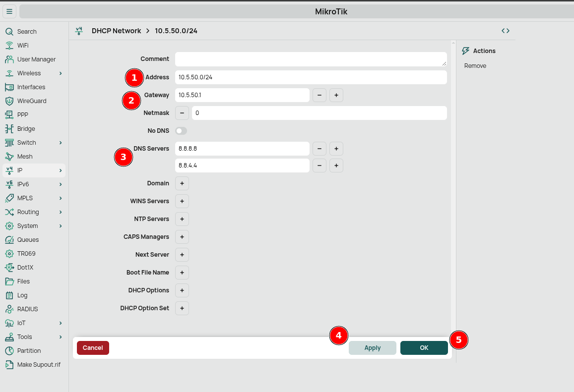Click OK to save settings
The image size is (574, 392).
(424, 347)
